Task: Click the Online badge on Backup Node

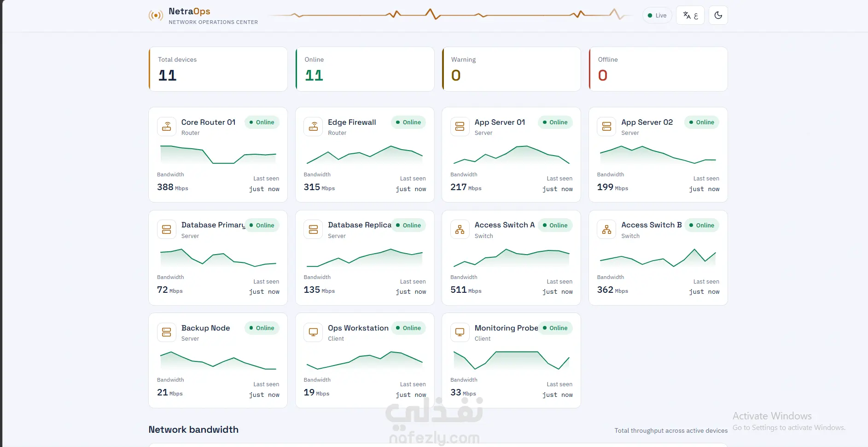Action: [262, 328]
